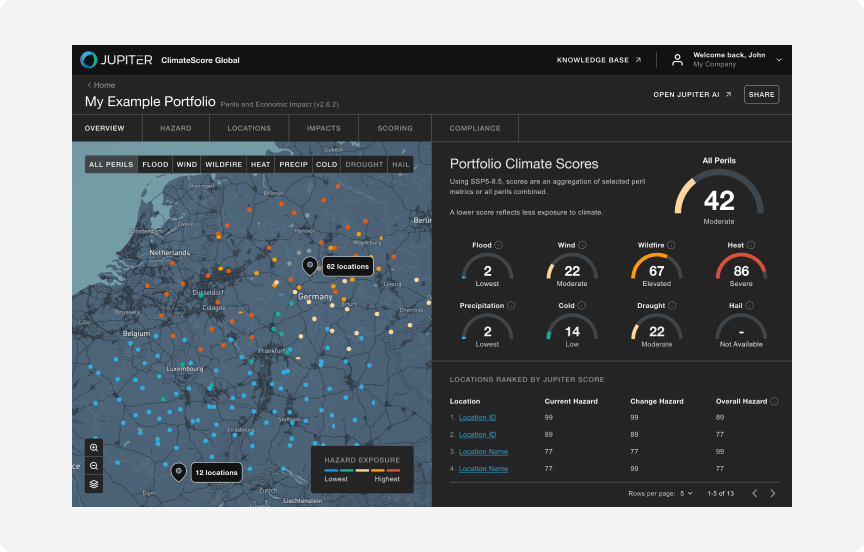Image resolution: width=864 pixels, height=552 pixels.
Task: Select the All Perils map filter
Action: (111, 164)
